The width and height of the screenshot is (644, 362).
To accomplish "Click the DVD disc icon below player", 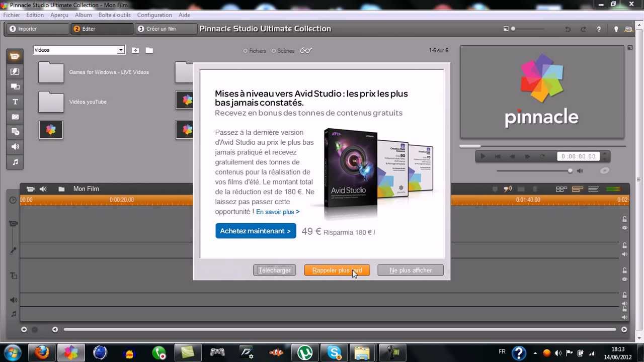I will 605,170.
